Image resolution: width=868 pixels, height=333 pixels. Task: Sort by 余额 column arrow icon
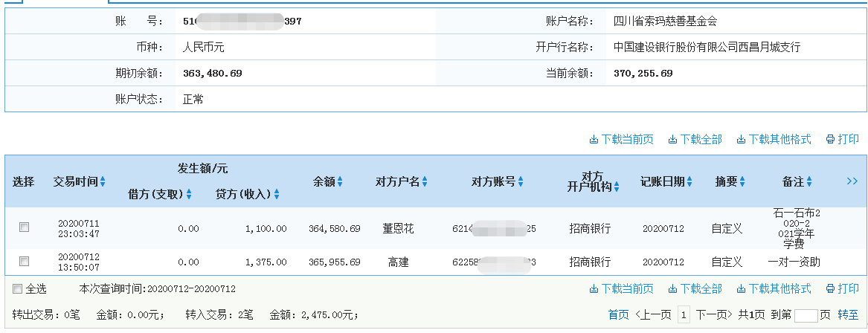[340, 181]
